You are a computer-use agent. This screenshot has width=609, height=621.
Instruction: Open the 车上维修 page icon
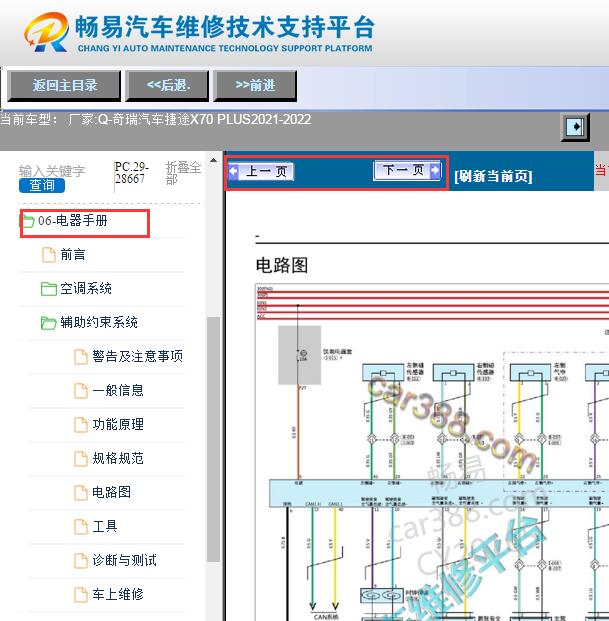[81, 594]
